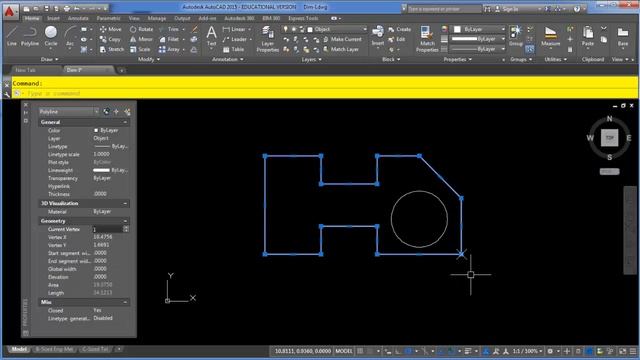Select the Leader tool

pyautogui.click(x=235, y=40)
